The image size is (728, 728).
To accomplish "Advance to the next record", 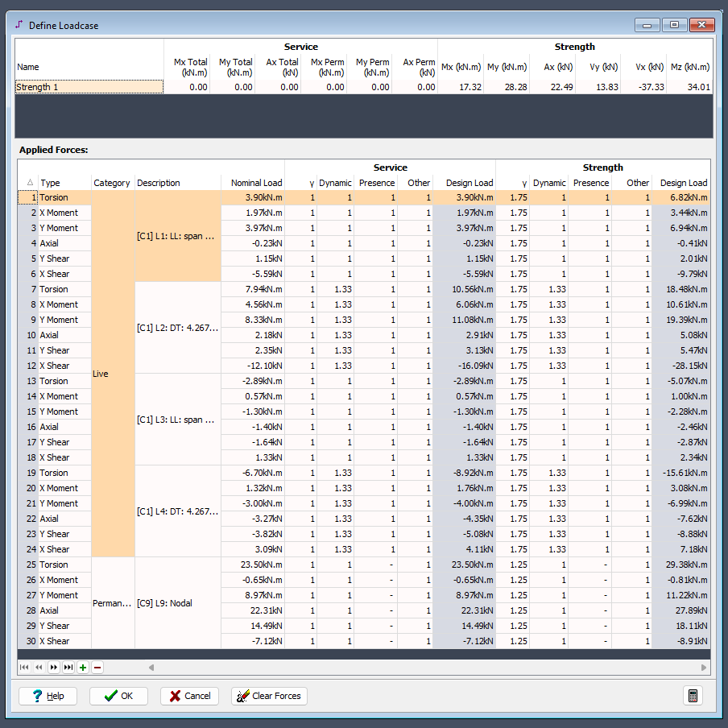I will click(52, 667).
